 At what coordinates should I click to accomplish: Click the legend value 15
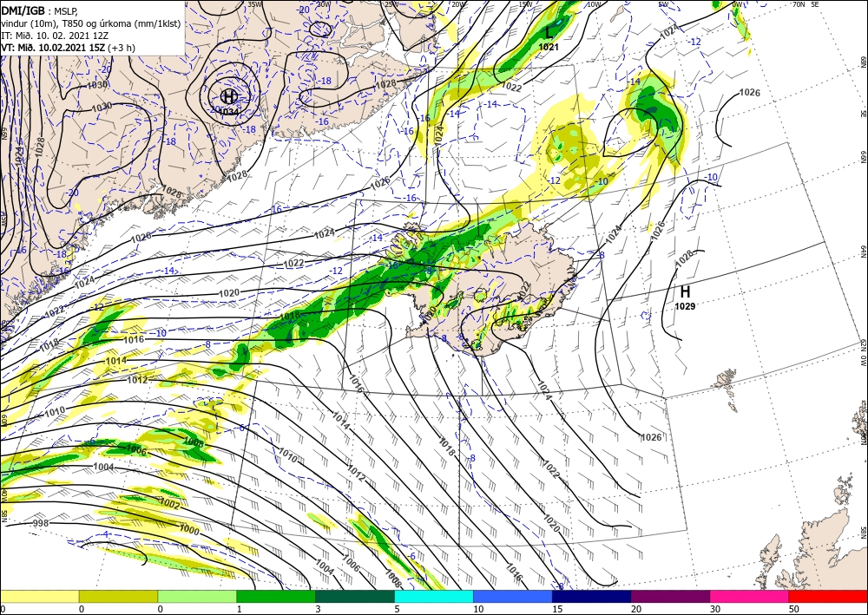point(557,609)
